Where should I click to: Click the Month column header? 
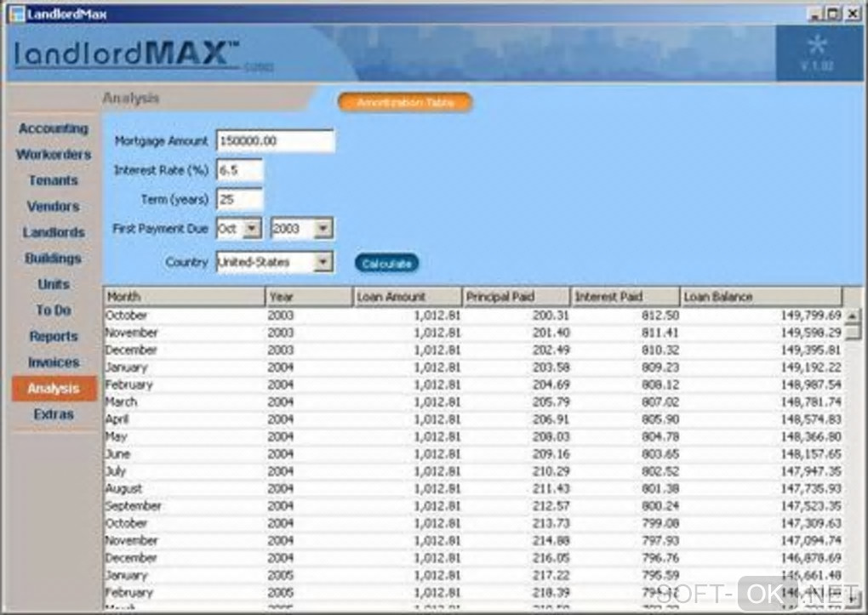185,297
